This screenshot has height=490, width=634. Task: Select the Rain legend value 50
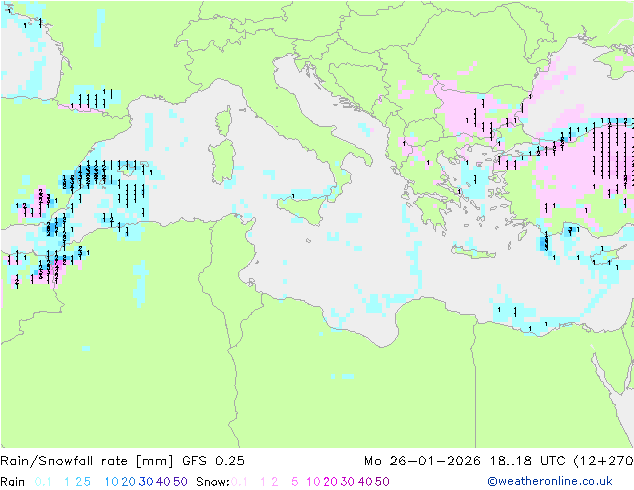click(x=180, y=482)
